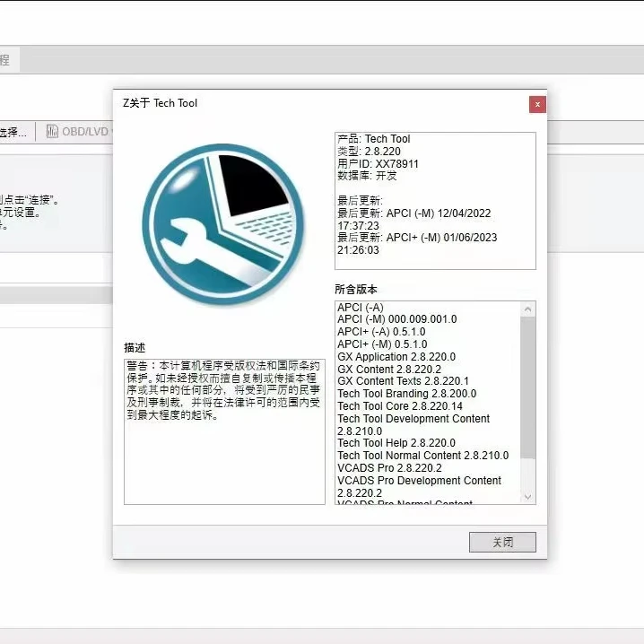This screenshot has width=644, height=644.
Task: Select 'APCI (-M) 000.009.001.0' line
Action: [396, 319]
